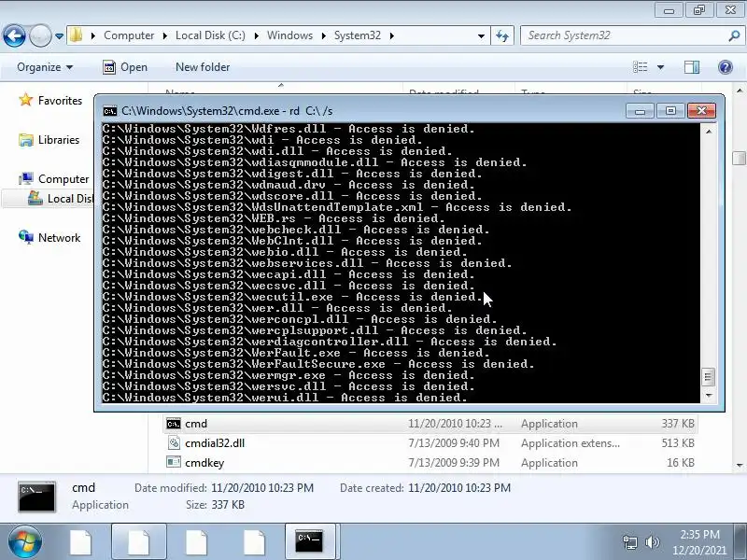Minimize the cmd.exe window
This screenshot has height=560, width=747.
tap(640, 111)
